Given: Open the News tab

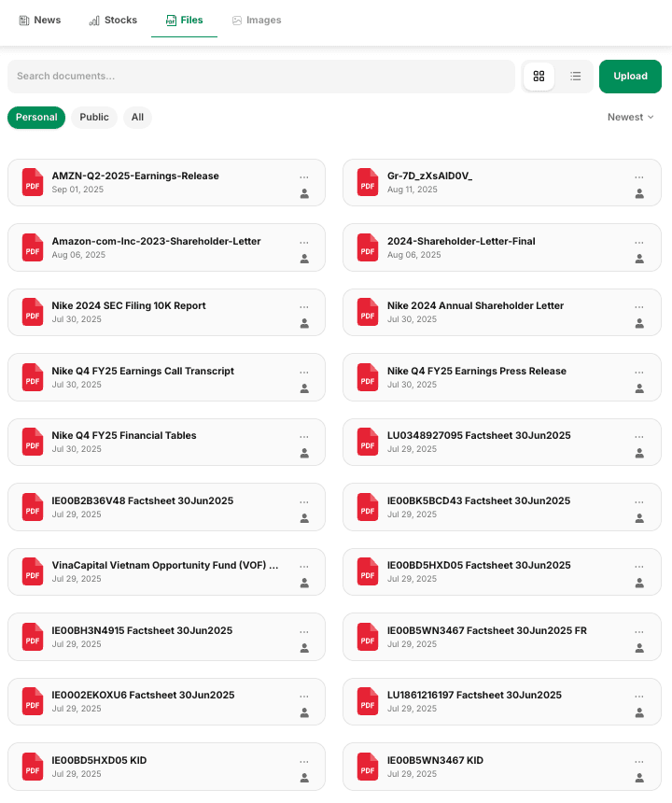Looking at the screenshot, I should click(x=39, y=20).
